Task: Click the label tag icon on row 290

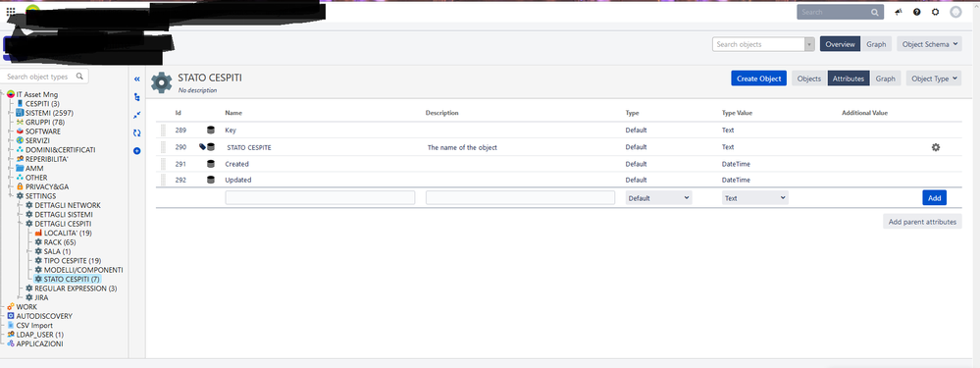Action: point(202,147)
